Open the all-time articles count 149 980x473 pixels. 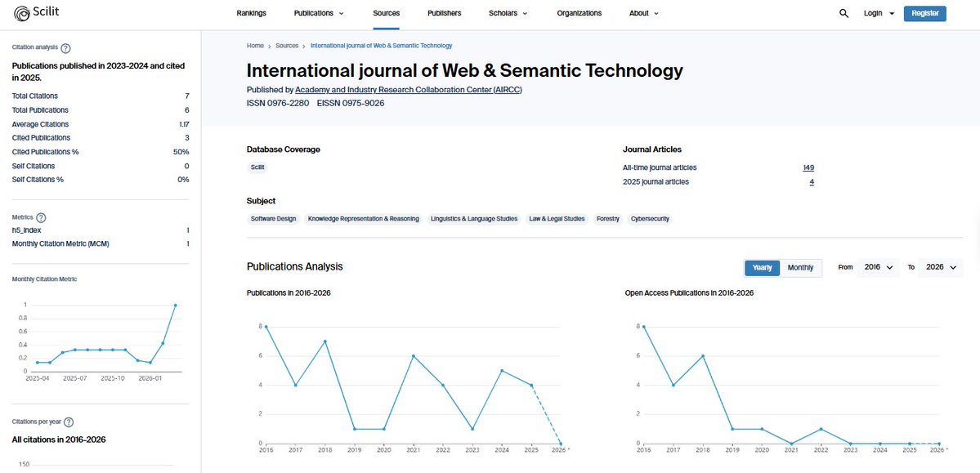pyautogui.click(x=808, y=167)
